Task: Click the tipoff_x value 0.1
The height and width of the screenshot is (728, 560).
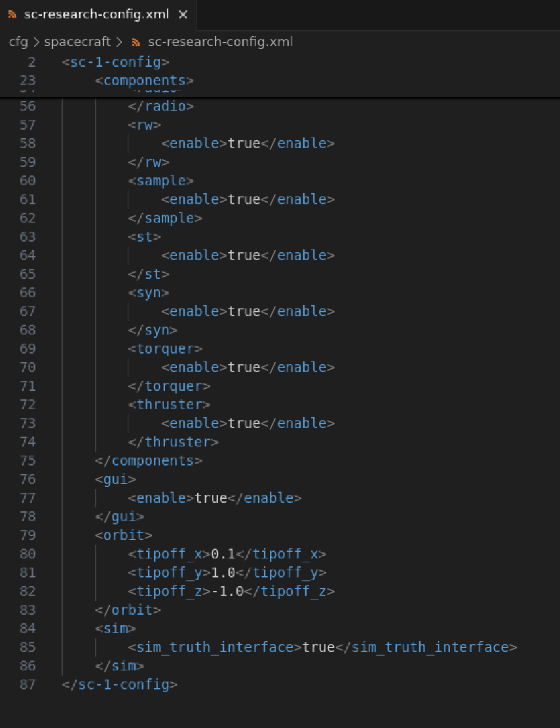Action: point(223,553)
